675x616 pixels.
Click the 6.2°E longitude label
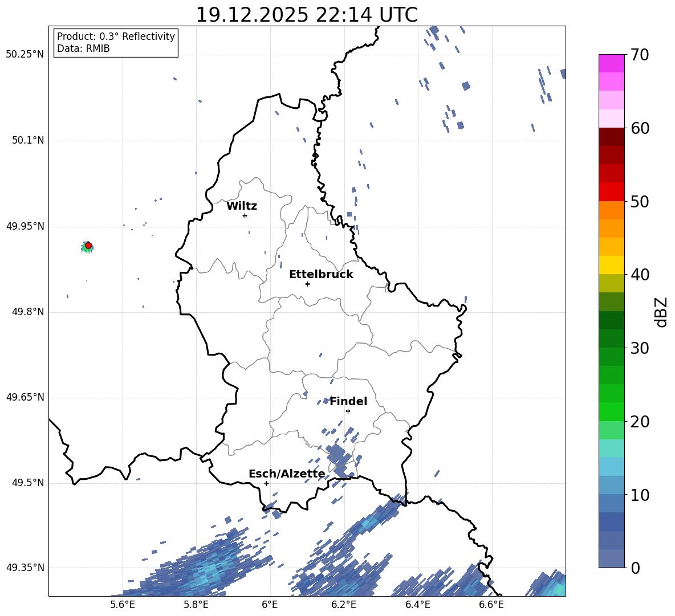[344, 605]
